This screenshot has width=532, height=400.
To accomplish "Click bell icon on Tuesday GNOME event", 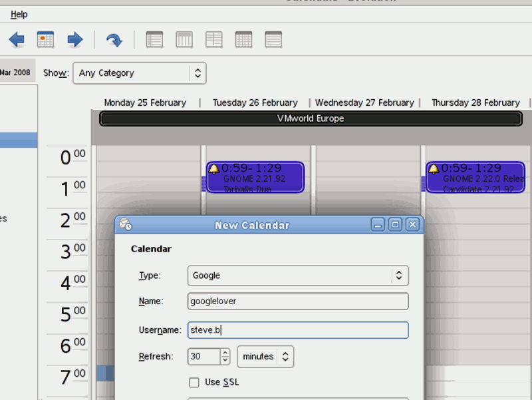I will click(x=213, y=168).
